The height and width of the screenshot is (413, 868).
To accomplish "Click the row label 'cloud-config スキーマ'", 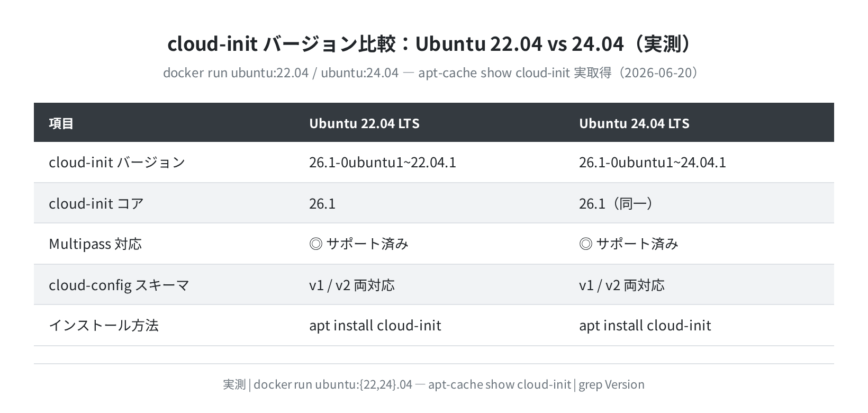I will click(x=119, y=285).
